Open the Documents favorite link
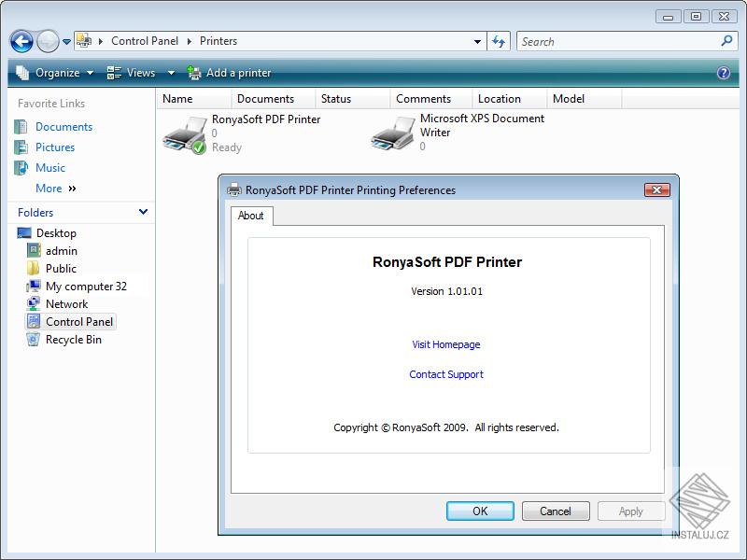The image size is (747, 560). [x=63, y=127]
